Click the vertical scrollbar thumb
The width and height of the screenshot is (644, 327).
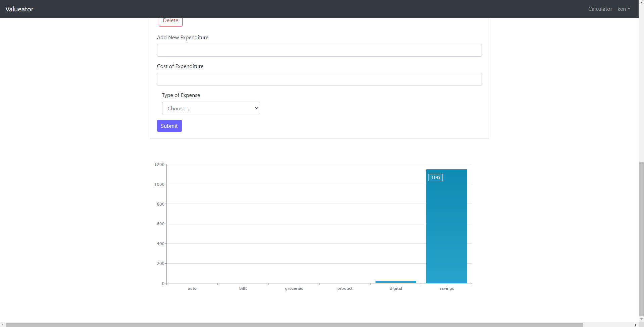[x=641, y=238]
